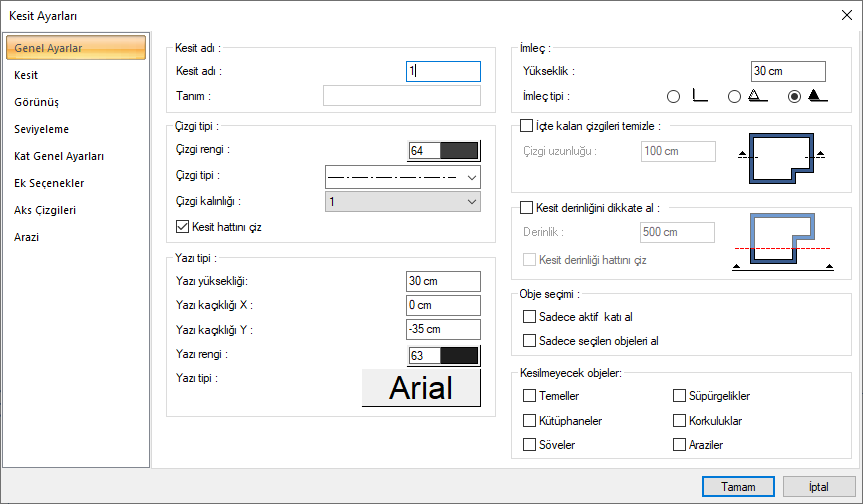
Task: Check the 'Temeller' checkbox
Action: pyautogui.click(x=529, y=396)
